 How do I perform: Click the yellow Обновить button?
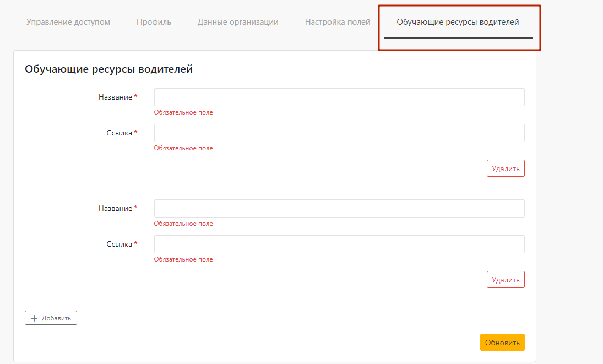coord(502,343)
